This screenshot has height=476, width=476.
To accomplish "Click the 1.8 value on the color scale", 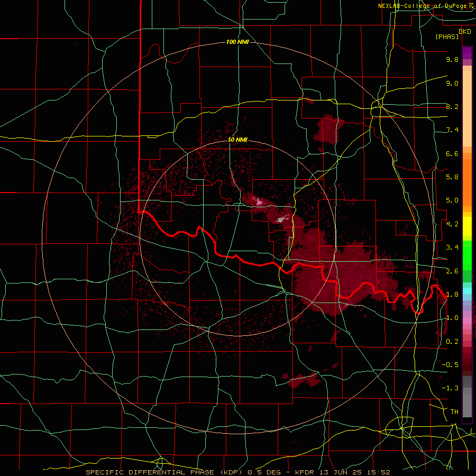I will (452, 295).
